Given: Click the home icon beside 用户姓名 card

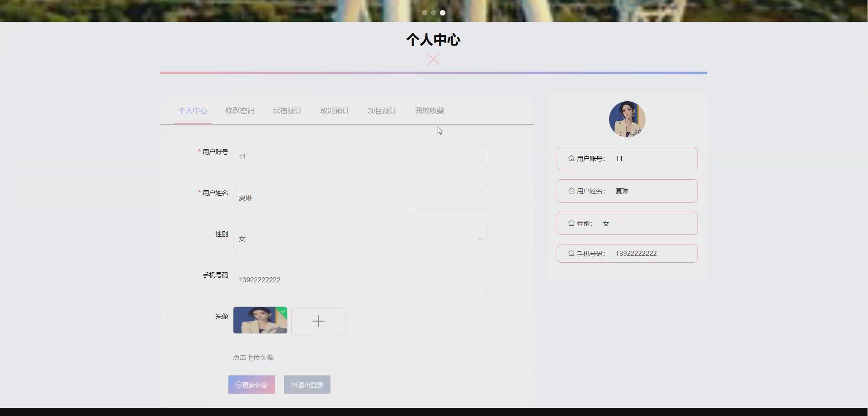Looking at the screenshot, I should tap(571, 191).
